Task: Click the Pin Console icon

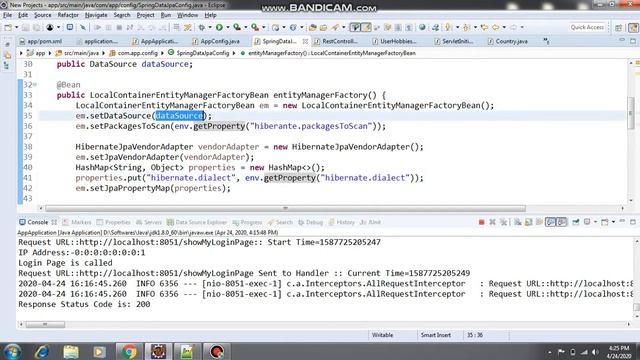Action: pyautogui.click(x=576, y=222)
